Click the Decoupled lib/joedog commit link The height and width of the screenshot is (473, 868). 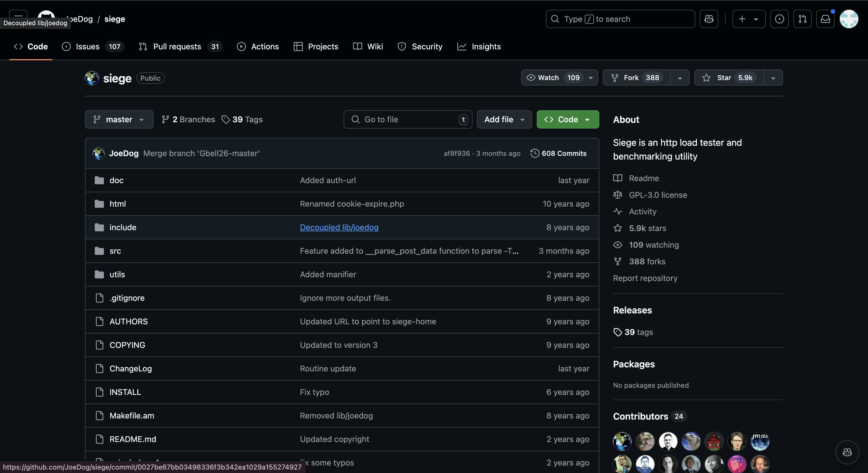click(339, 227)
